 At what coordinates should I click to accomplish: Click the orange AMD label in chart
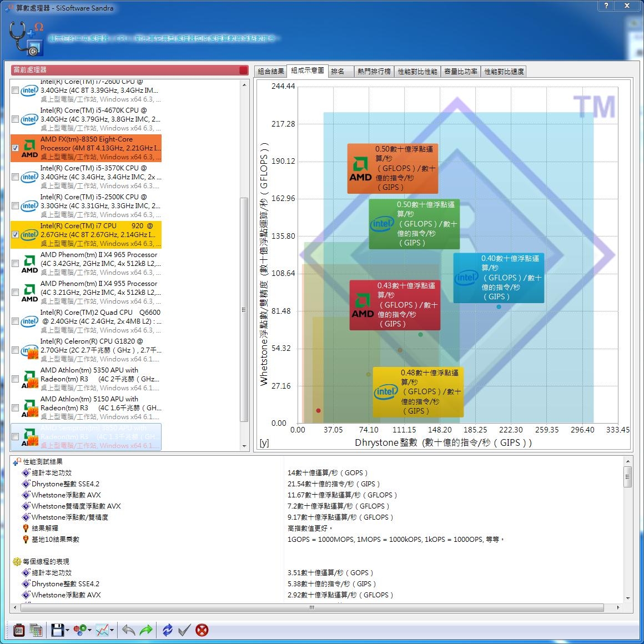pos(393,168)
